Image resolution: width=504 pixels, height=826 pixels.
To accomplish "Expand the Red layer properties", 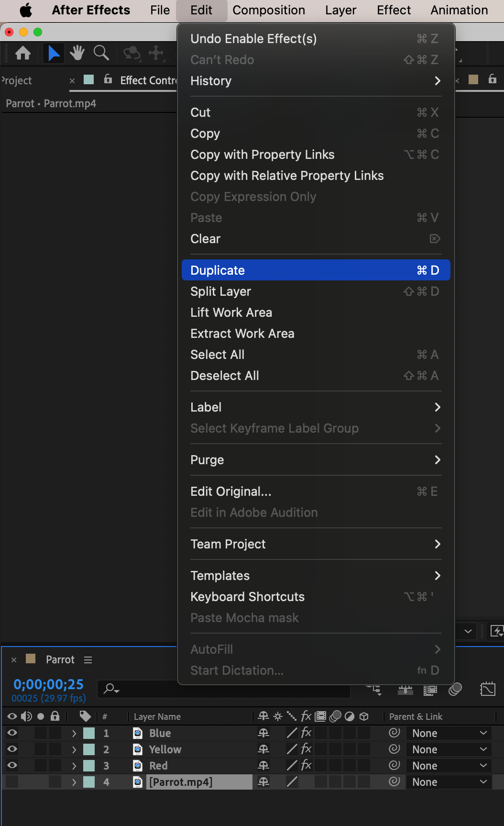I will (x=74, y=765).
